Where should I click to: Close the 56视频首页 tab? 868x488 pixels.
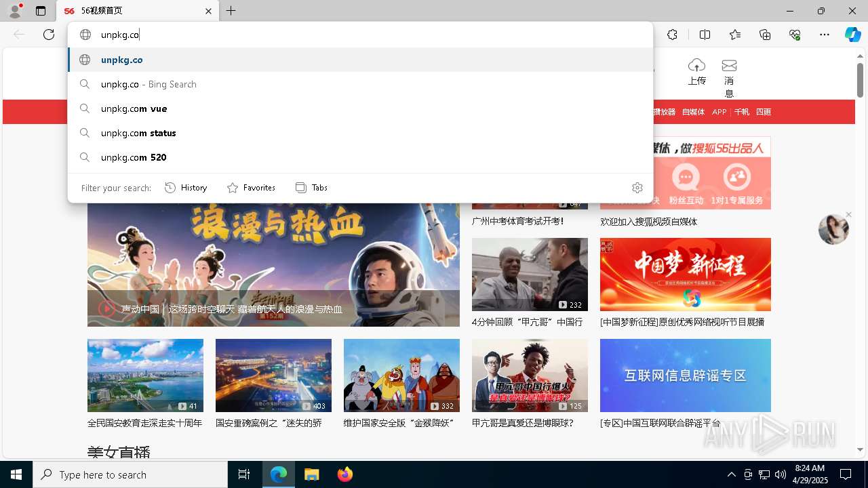click(x=208, y=11)
